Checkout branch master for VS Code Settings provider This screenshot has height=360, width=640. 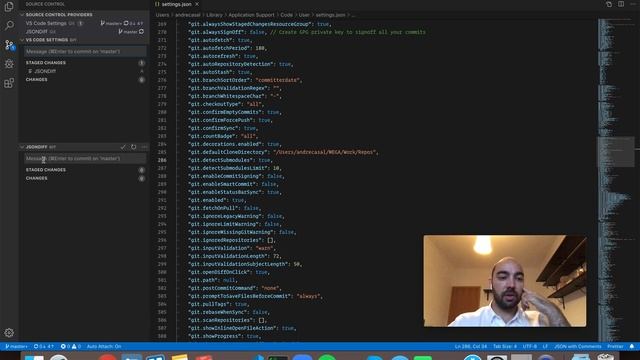point(111,23)
